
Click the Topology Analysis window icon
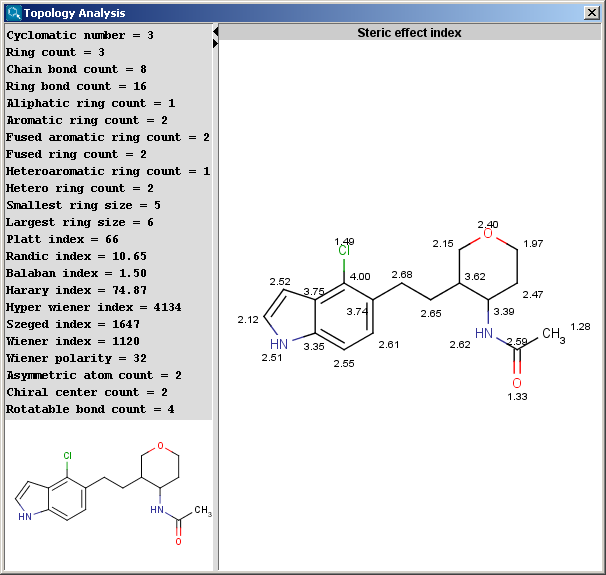tap(12, 13)
